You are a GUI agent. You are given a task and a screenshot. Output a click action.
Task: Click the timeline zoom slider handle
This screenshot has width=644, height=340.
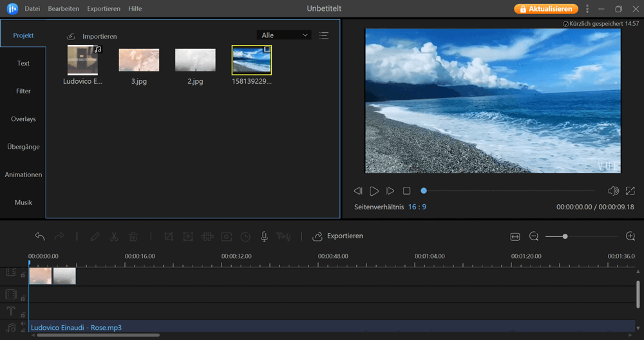pyautogui.click(x=565, y=236)
